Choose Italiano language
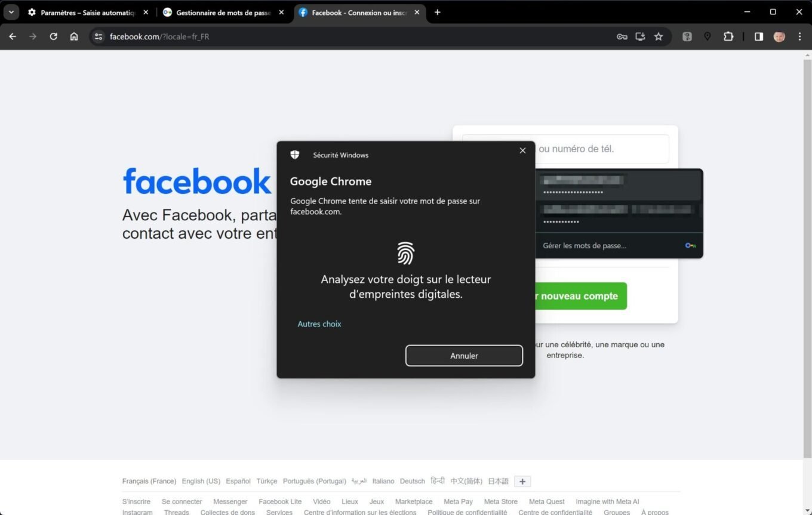Image resolution: width=812 pixels, height=515 pixels. (383, 481)
